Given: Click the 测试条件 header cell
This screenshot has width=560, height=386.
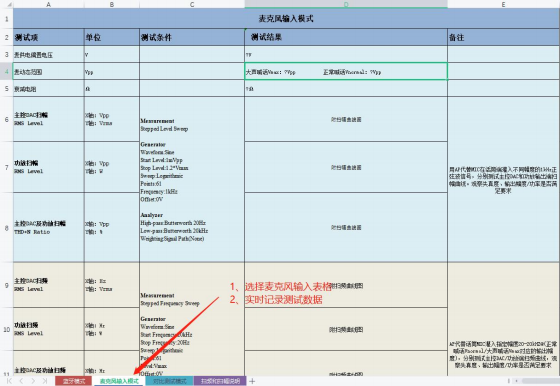Looking at the screenshot, I should click(192, 37).
